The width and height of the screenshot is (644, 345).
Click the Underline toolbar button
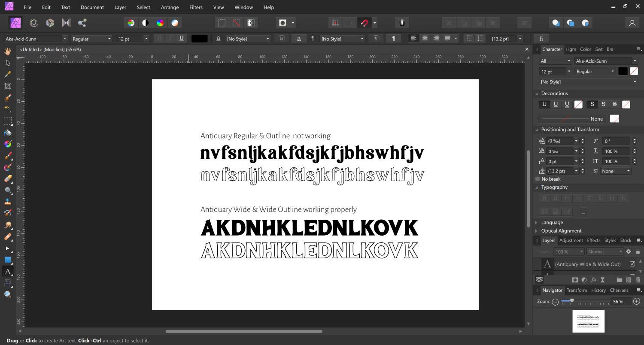pyautogui.click(x=182, y=39)
